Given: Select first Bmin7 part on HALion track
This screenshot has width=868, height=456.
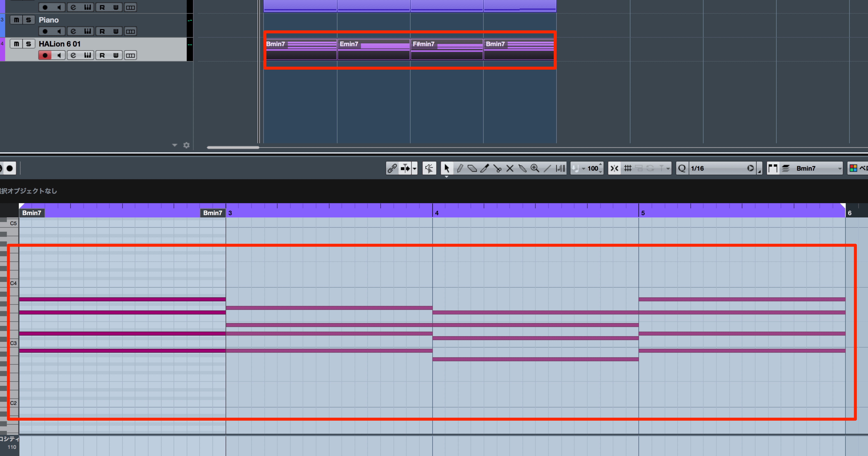Looking at the screenshot, I should [x=300, y=50].
